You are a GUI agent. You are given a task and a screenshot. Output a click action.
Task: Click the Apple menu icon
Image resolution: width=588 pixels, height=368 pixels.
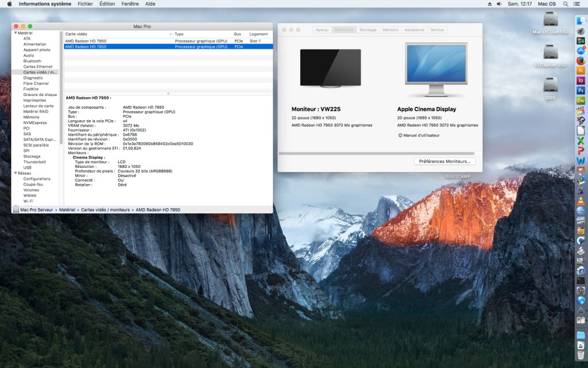click(9, 4)
